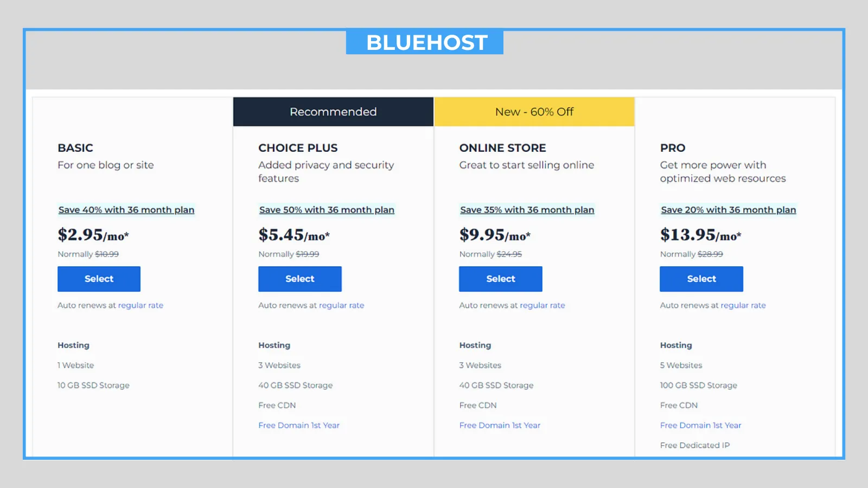The width and height of the screenshot is (868, 488).
Task: Click the $2.95/mo price
Action: [x=93, y=235]
